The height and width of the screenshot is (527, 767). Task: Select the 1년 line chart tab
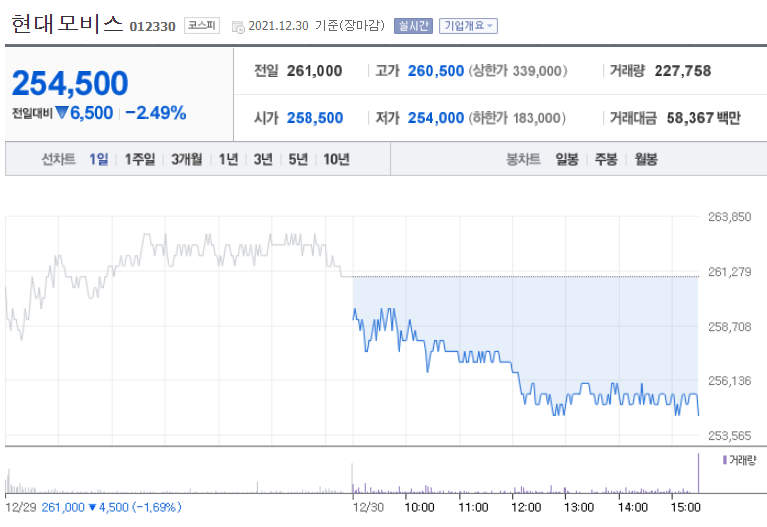coord(228,159)
